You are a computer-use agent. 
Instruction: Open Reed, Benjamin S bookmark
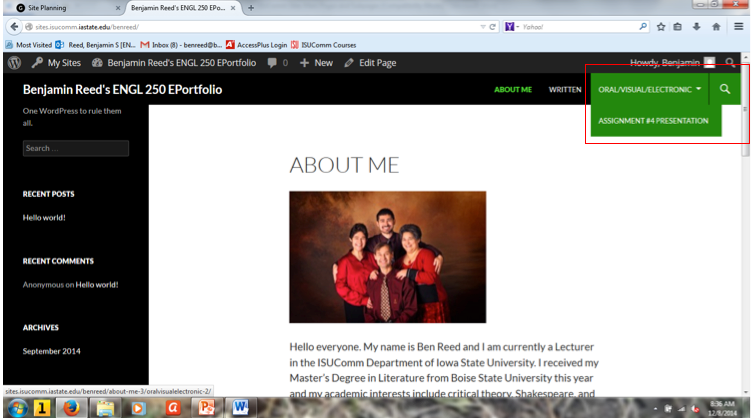(95, 45)
